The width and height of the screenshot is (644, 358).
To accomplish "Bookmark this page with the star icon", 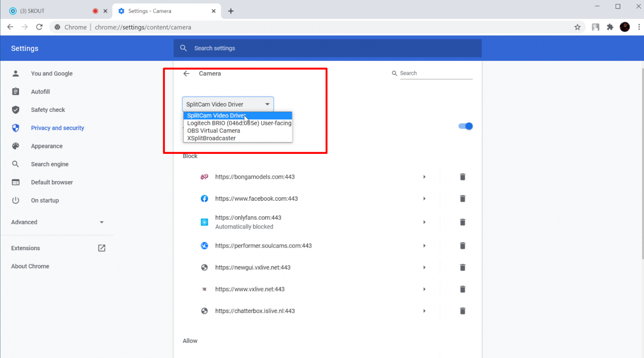I will tap(577, 27).
